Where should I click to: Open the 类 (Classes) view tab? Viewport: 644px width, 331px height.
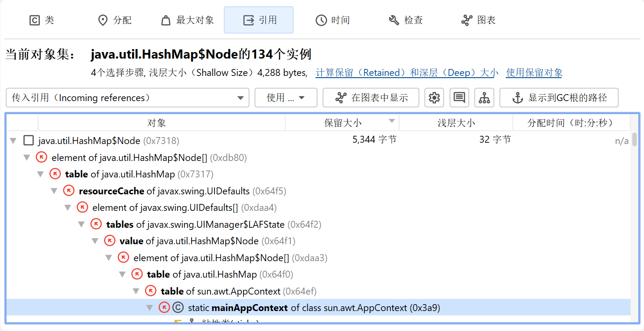[x=41, y=20]
